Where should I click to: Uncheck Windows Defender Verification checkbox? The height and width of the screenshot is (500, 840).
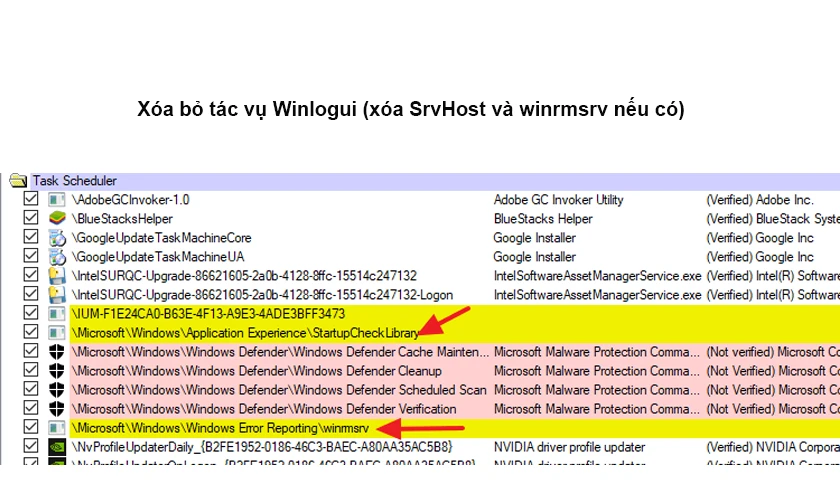point(31,408)
